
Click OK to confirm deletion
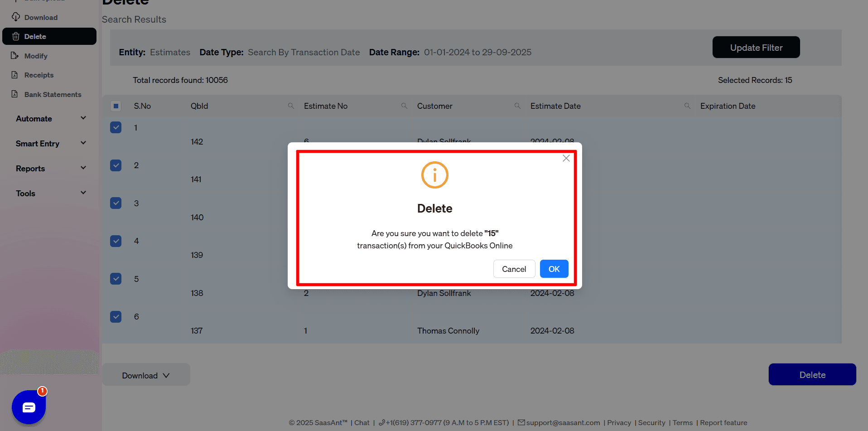pyautogui.click(x=554, y=269)
